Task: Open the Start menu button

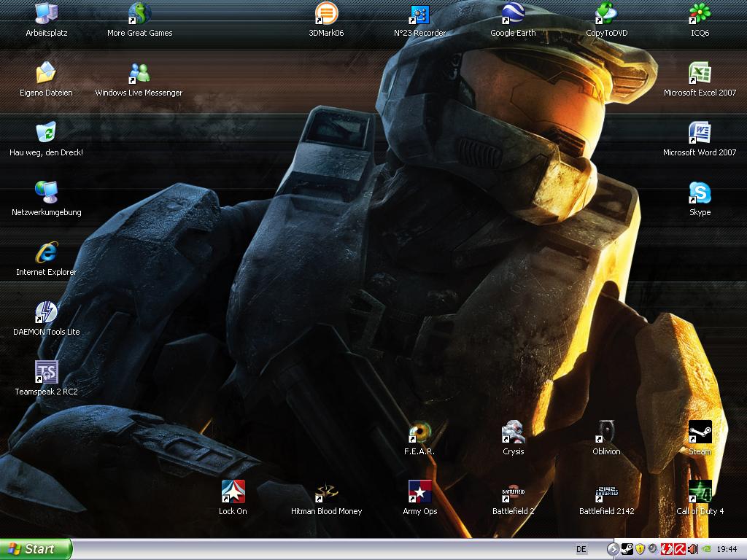Action: tap(36, 549)
